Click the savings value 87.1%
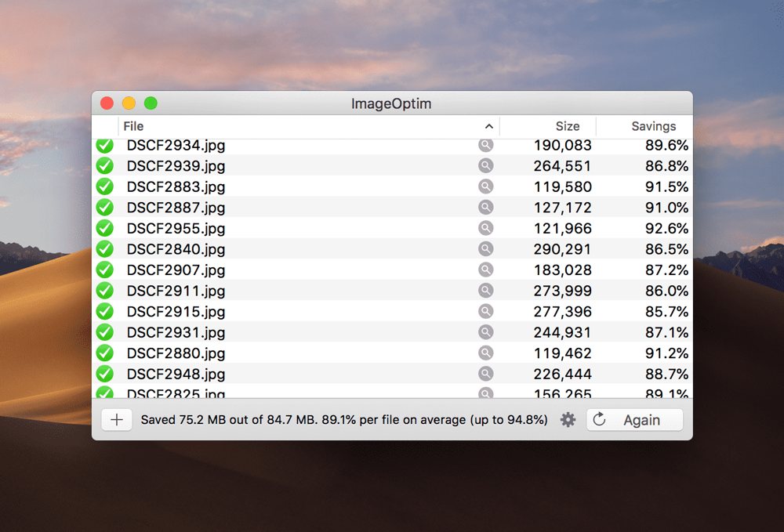Screen dimensions: 784x532 (666, 332)
